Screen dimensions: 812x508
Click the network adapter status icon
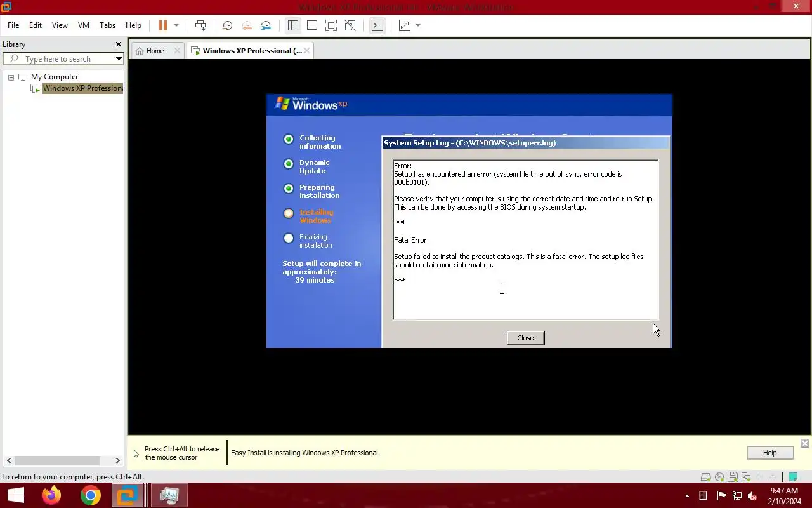(x=745, y=477)
